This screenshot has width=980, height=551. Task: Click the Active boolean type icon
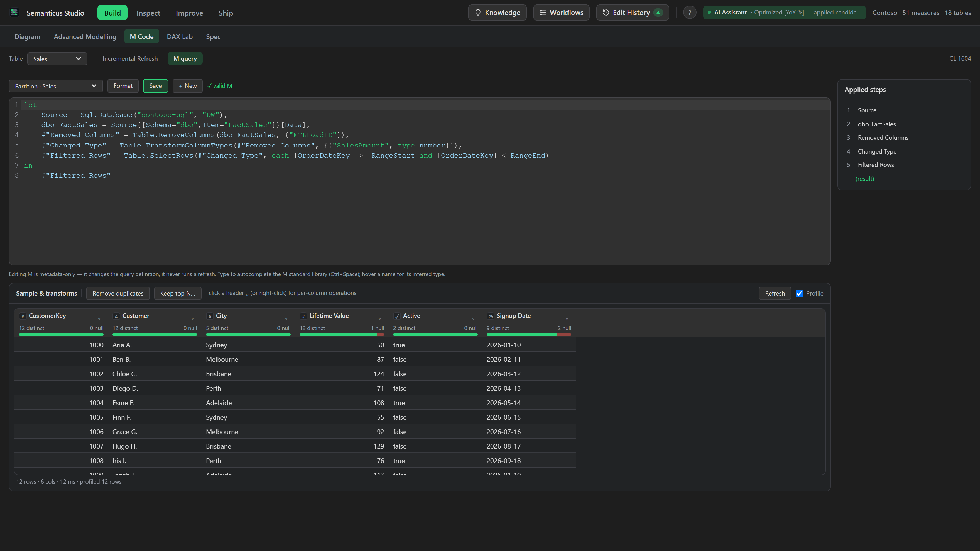(x=397, y=316)
